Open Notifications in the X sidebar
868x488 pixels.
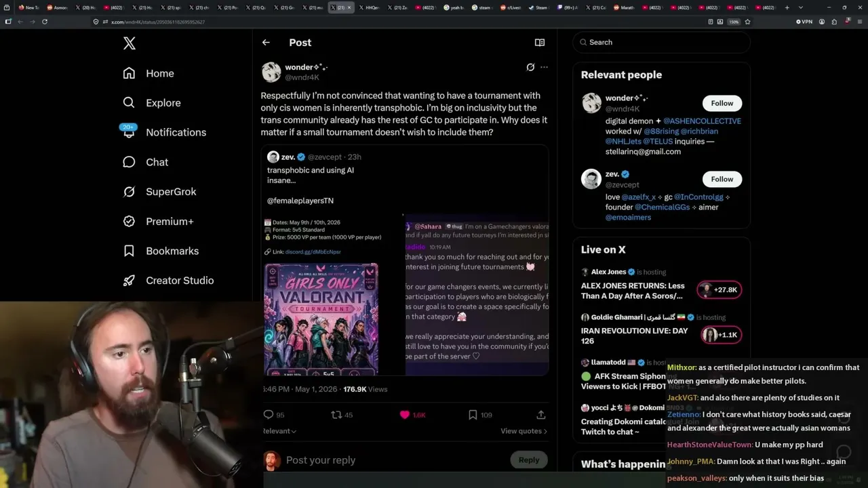163,132
